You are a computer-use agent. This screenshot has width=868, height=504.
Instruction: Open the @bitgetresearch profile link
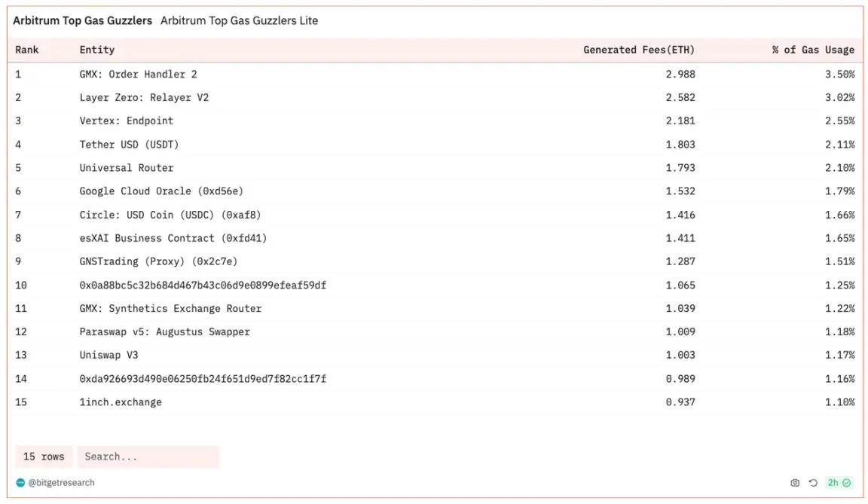[x=62, y=482]
